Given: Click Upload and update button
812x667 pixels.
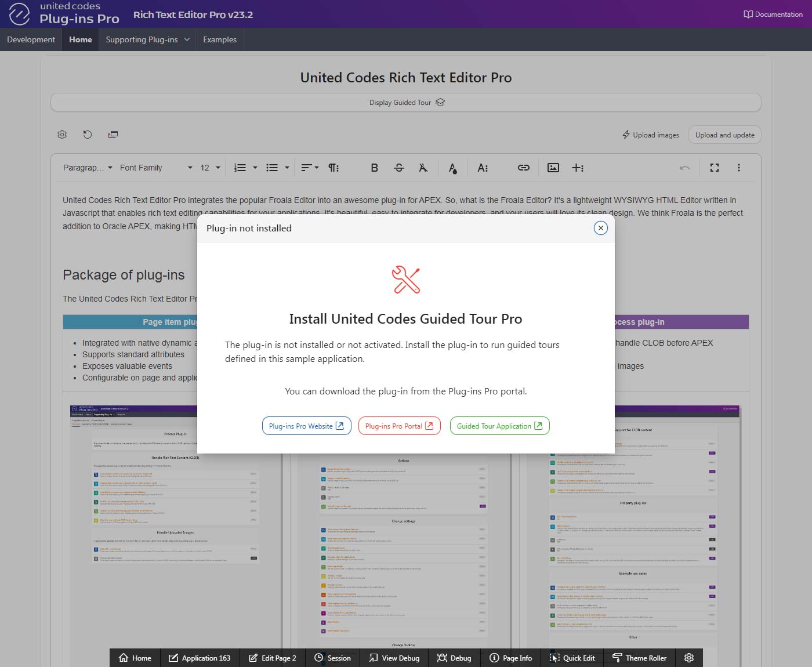Looking at the screenshot, I should 724,135.
